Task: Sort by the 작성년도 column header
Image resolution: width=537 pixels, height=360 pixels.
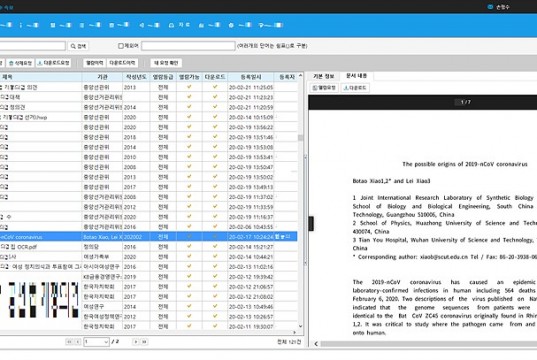Action: point(136,77)
